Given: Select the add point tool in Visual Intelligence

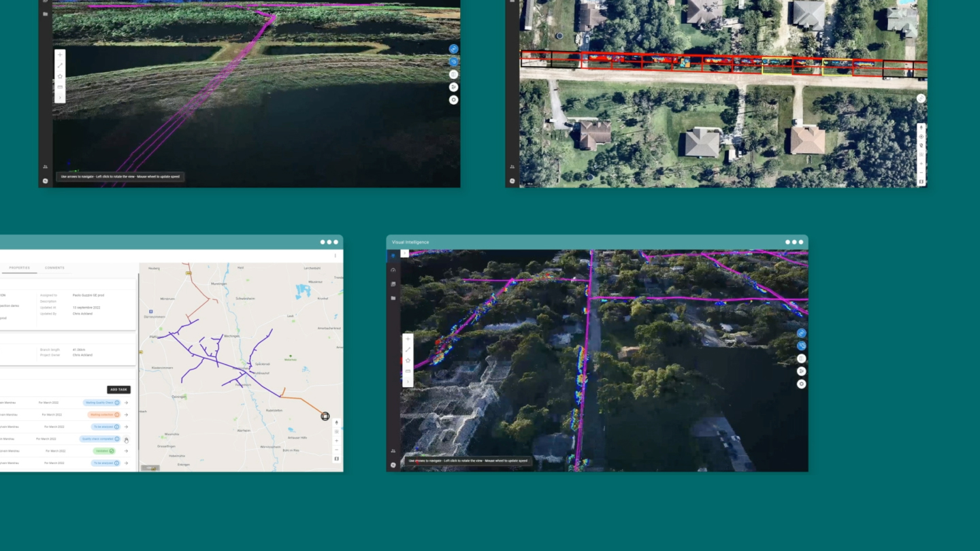Looking at the screenshot, I should (x=408, y=339).
